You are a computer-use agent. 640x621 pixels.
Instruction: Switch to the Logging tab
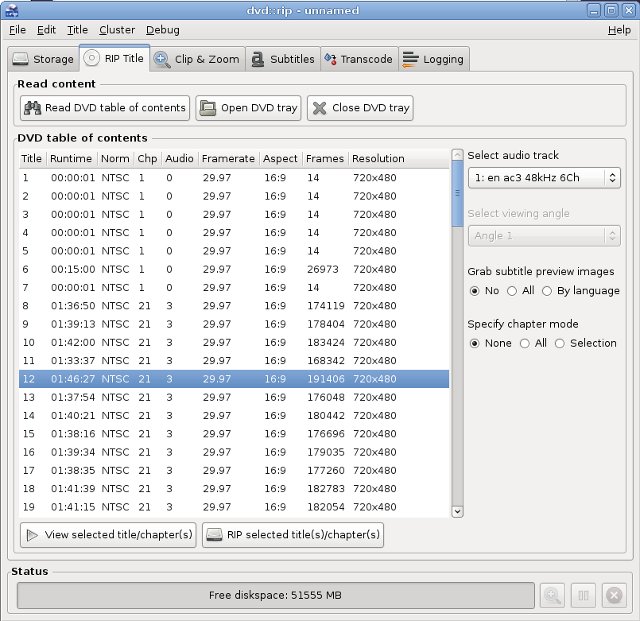433,59
